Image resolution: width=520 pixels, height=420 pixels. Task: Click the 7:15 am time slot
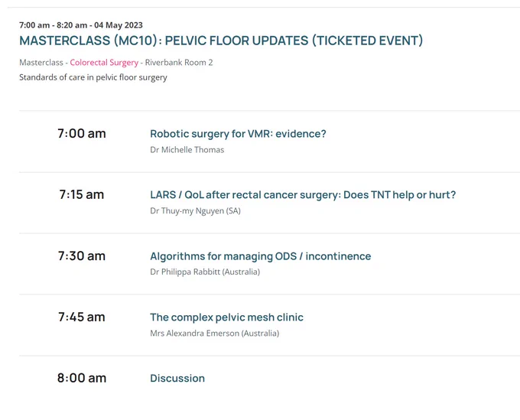[82, 194]
